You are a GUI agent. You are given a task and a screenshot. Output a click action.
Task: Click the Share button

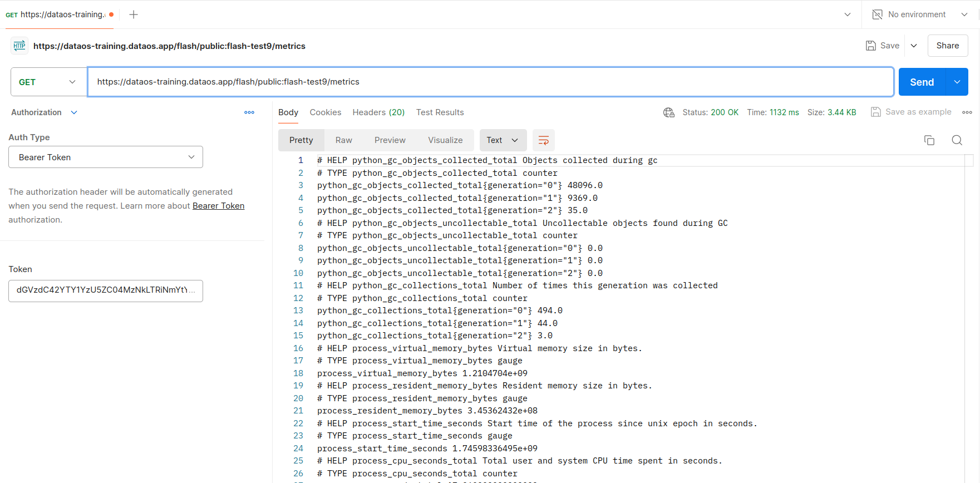point(948,46)
